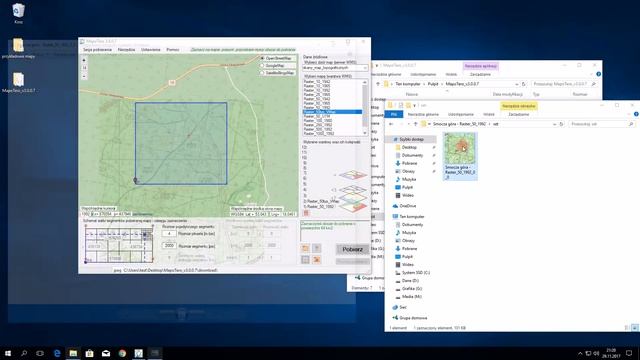
Task: Open the Pomoc menu
Action: 173,50
